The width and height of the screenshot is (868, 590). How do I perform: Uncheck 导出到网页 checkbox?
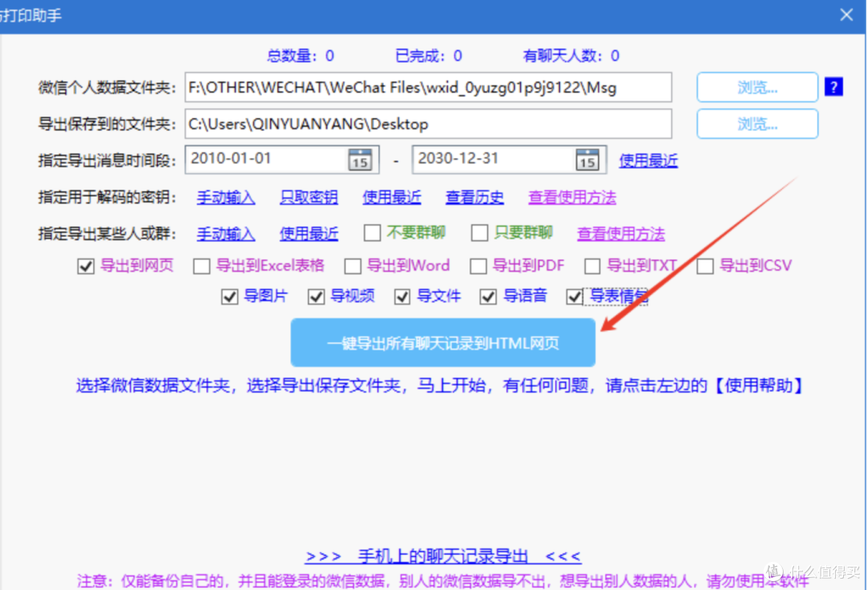pos(86,266)
